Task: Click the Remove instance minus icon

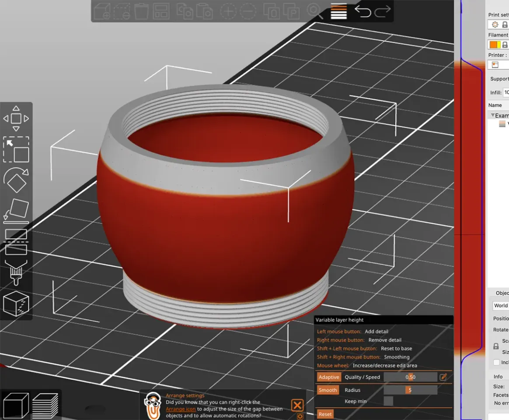Action: point(248,11)
